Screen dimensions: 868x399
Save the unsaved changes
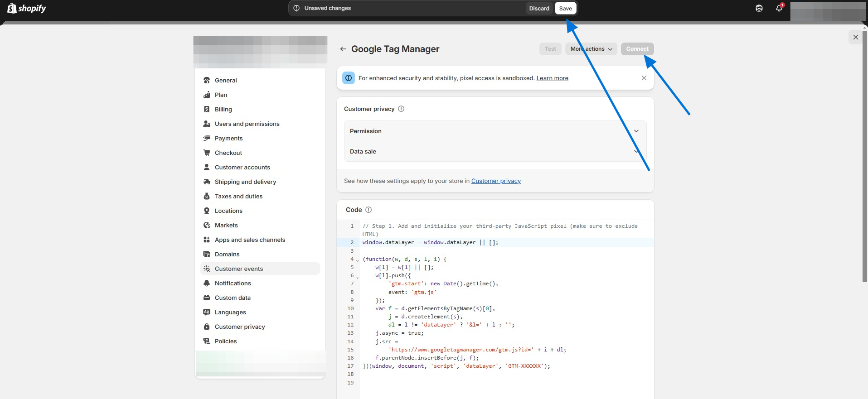565,8
